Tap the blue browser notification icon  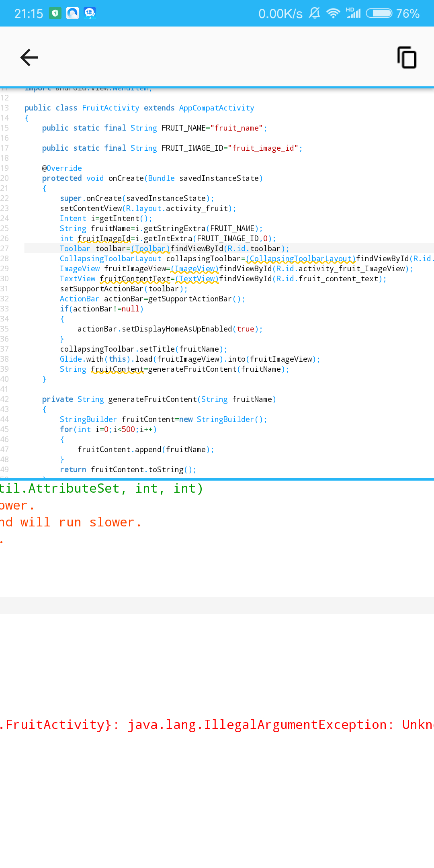[x=72, y=13]
